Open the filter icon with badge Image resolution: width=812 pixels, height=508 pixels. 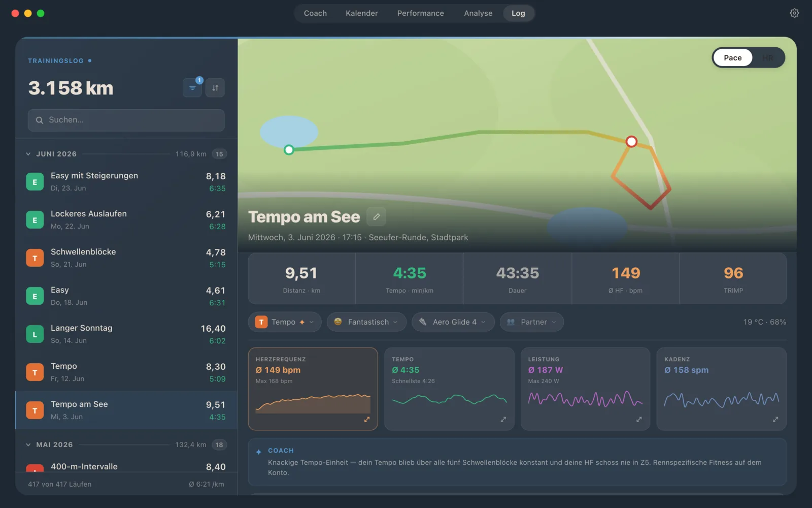tap(192, 88)
